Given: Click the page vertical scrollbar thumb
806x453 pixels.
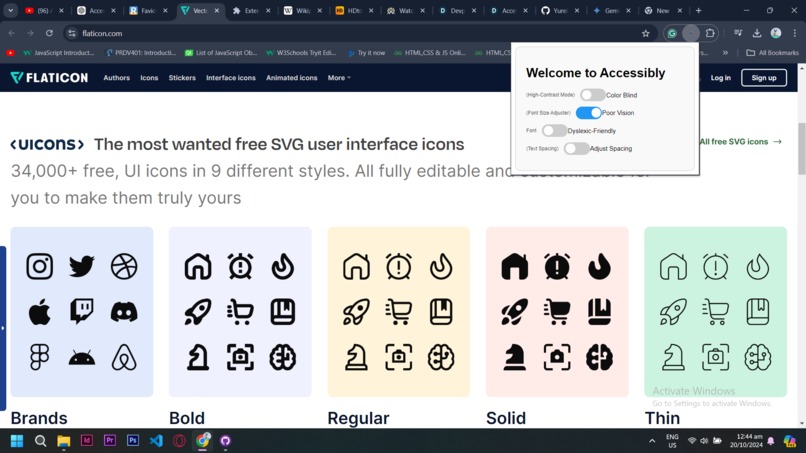Looking at the screenshot, I should 801,148.
